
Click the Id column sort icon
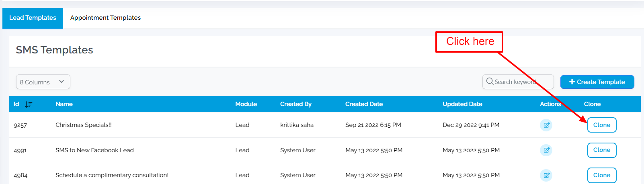click(29, 104)
